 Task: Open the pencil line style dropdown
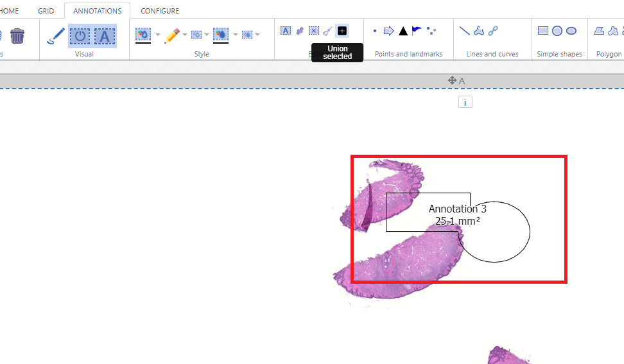[185, 35]
